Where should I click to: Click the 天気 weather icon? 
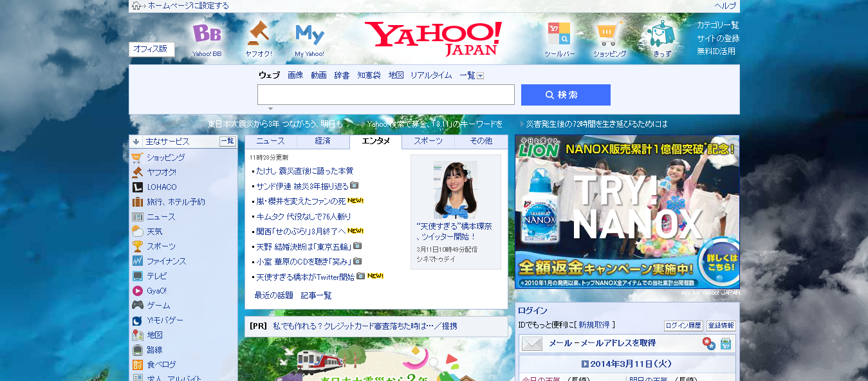coord(137,232)
